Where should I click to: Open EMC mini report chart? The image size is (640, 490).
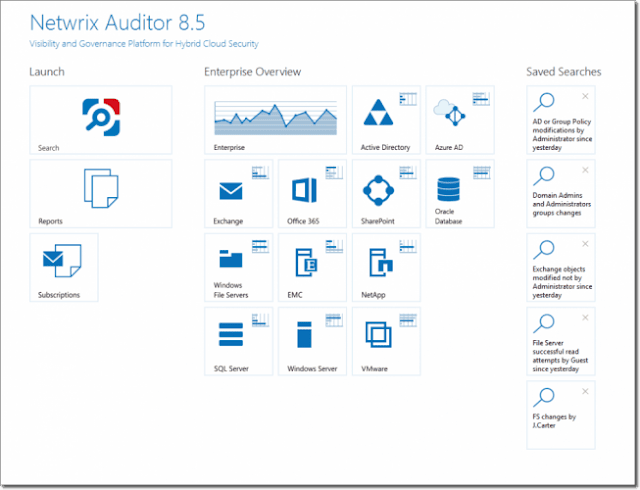[x=334, y=247]
